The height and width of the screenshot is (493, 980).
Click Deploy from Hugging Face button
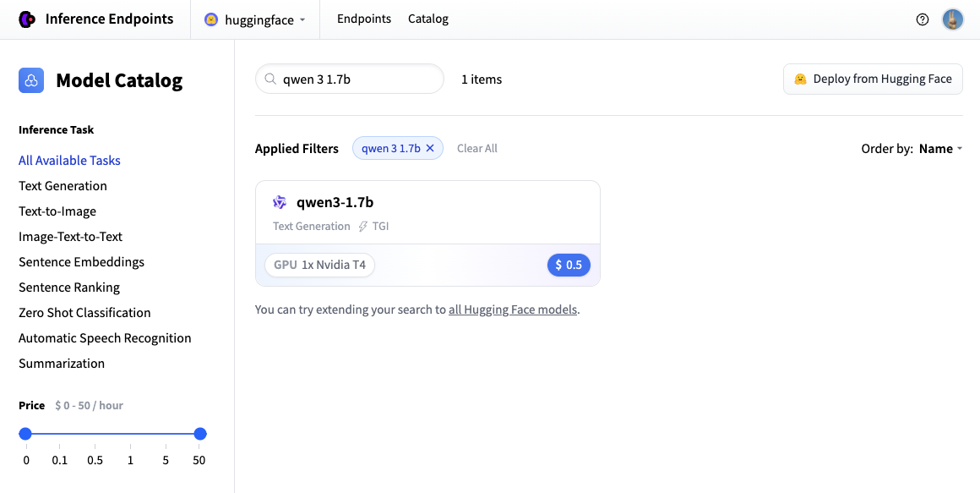(x=873, y=79)
